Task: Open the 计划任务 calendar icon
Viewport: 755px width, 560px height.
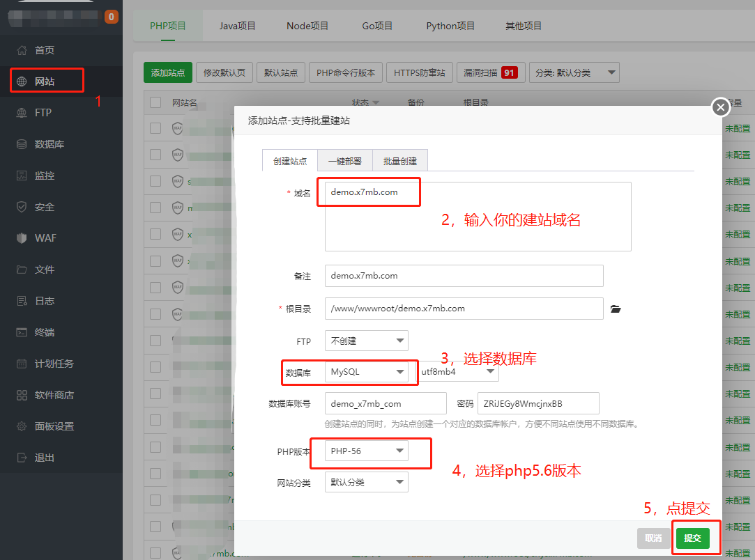Action: (22, 364)
